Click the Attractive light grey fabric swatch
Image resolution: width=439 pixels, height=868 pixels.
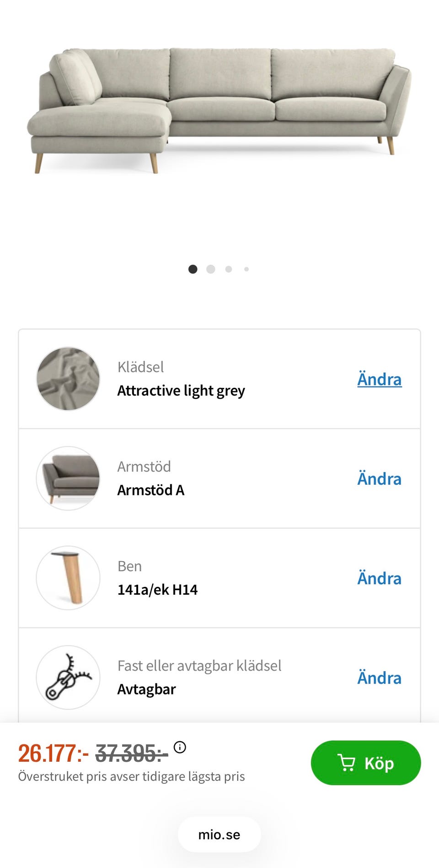[68, 379]
